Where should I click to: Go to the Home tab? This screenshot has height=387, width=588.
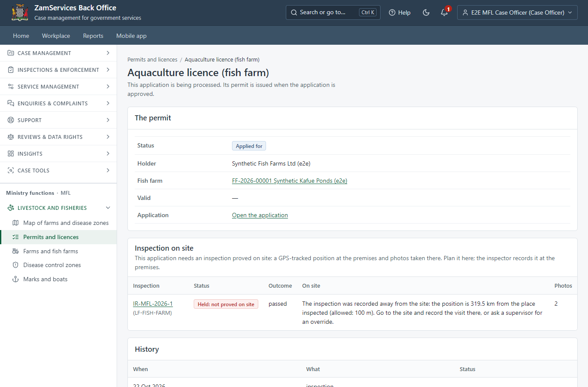coord(21,36)
